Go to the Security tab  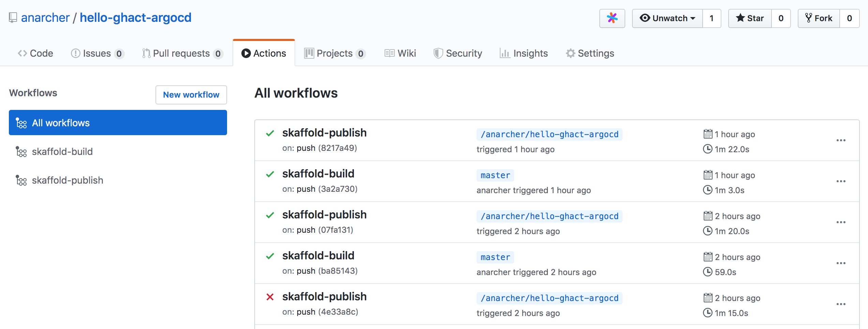pyautogui.click(x=458, y=53)
